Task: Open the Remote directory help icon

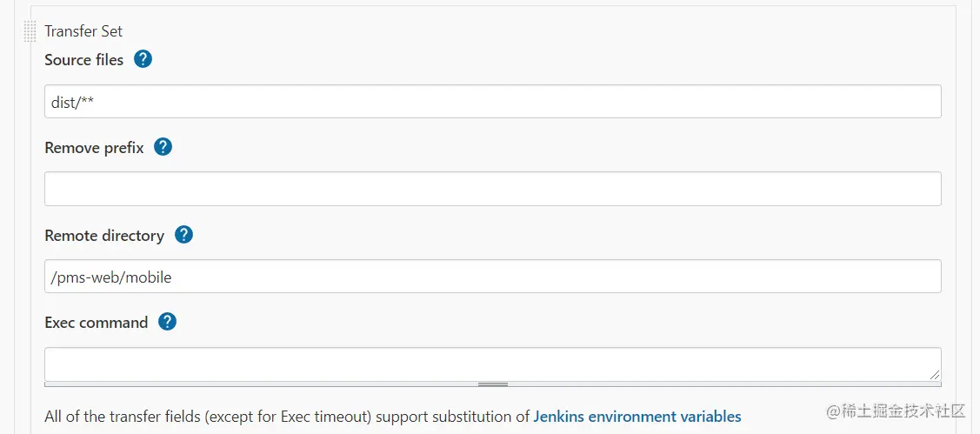Action: click(x=183, y=235)
